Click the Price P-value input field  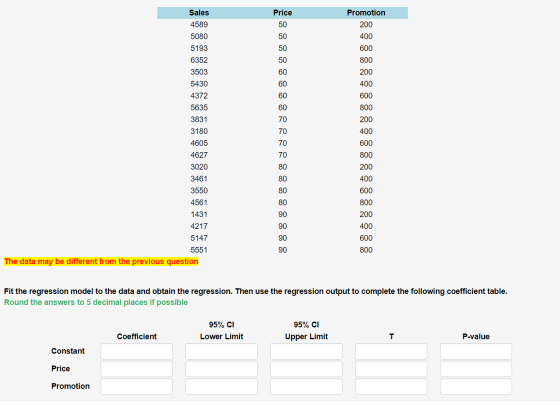[476, 369]
